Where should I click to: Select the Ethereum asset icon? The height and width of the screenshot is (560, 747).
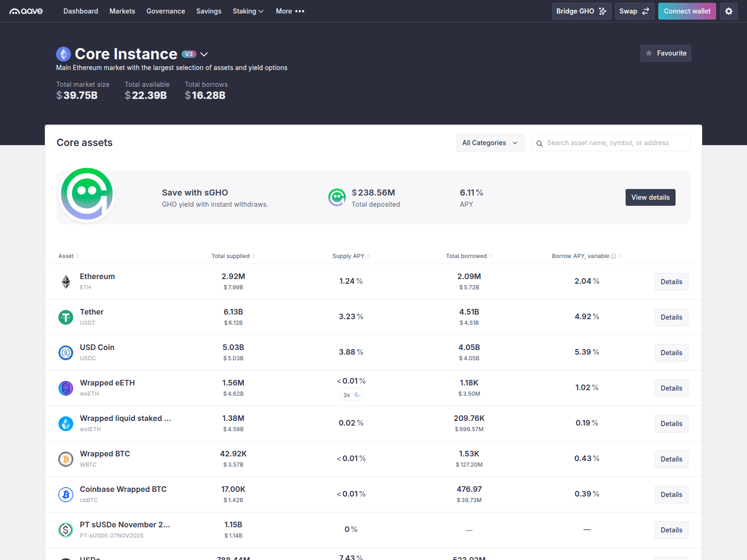click(65, 281)
